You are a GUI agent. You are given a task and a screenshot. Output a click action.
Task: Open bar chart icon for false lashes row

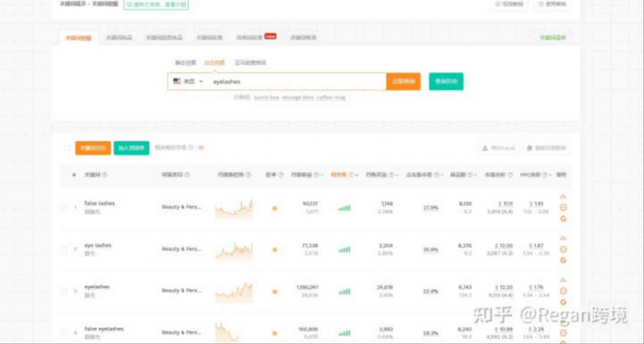[x=563, y=196]
